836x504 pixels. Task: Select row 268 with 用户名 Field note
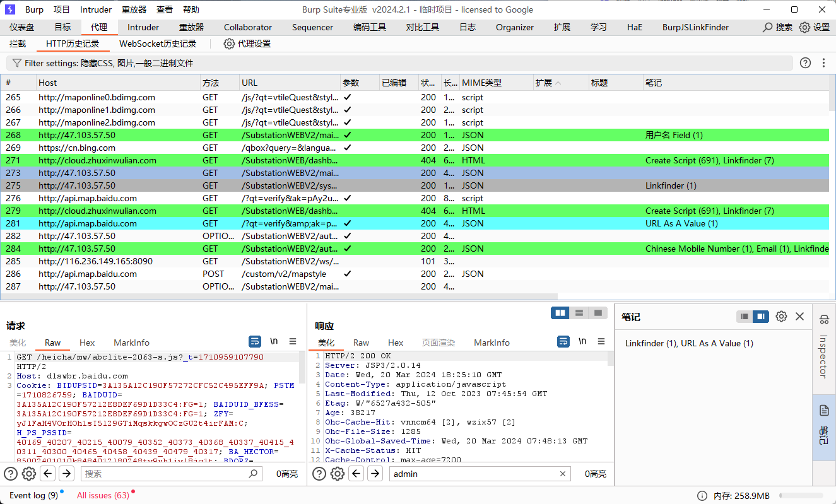pyautogui.click(x=415, y=135)
